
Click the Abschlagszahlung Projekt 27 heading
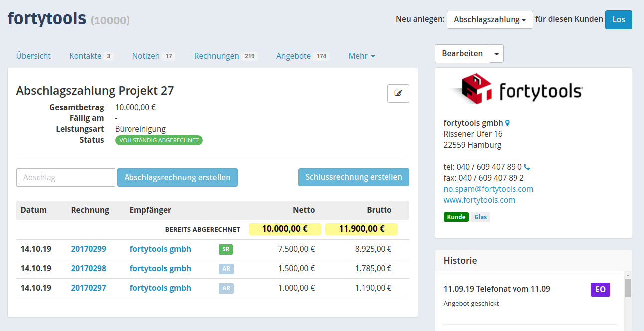[95, 91]
